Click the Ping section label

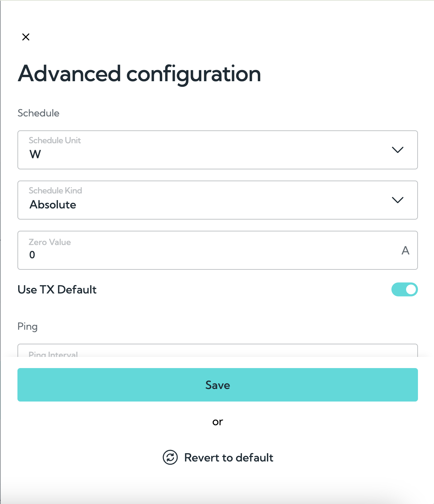coord(28,327)
